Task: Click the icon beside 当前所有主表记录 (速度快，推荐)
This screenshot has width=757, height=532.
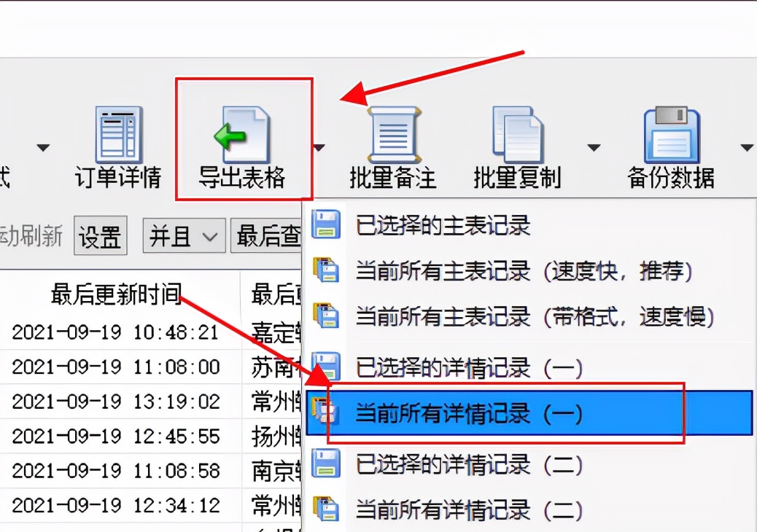Action: click(326, 270)
